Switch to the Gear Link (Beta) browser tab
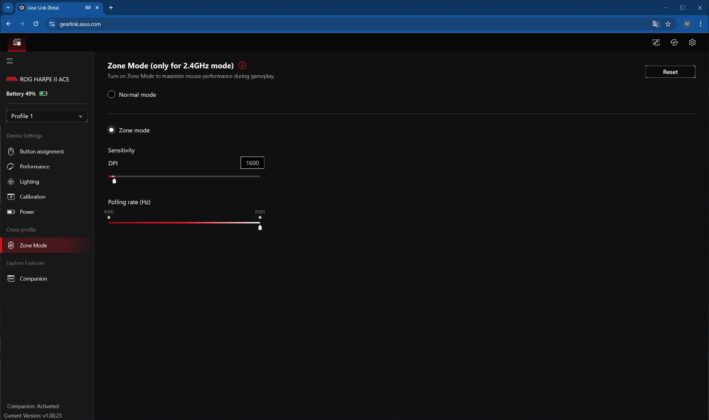Screen dimensions: 709x420 58,8
